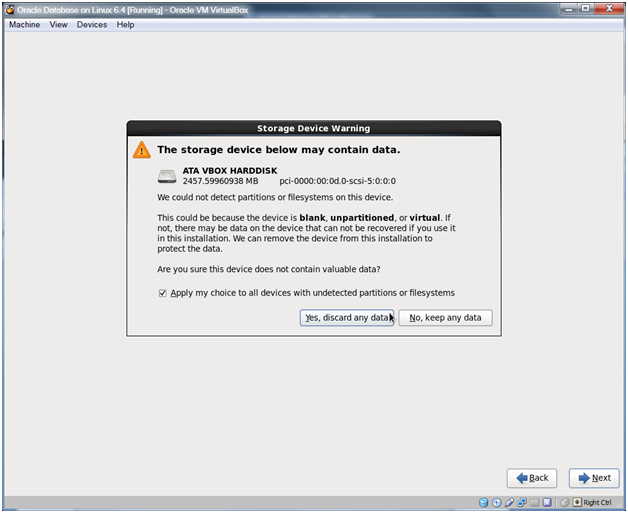Click the optical disc status icon

tap(497, 504)
